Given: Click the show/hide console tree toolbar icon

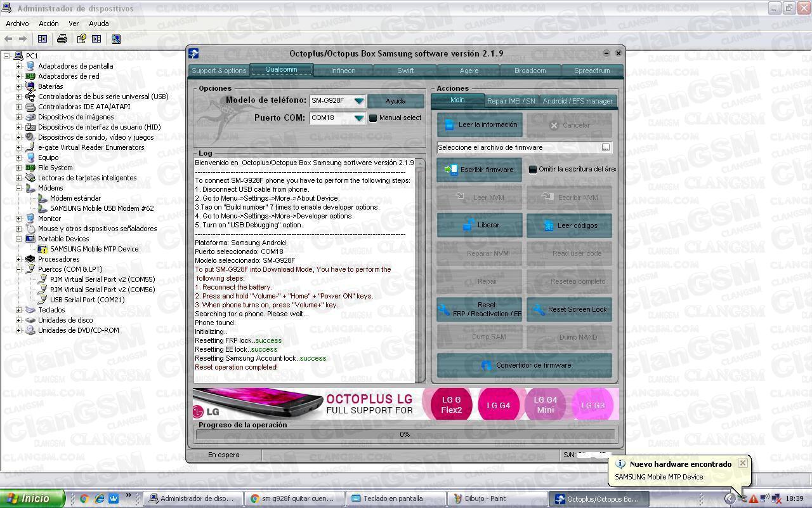Looking at the screenshot, I should 42,39.
